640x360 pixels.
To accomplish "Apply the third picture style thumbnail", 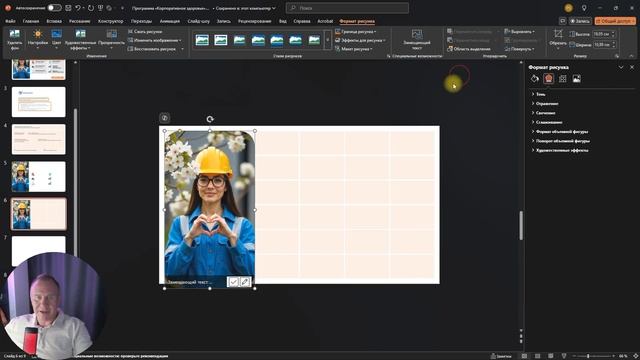I will coord(240,40).
